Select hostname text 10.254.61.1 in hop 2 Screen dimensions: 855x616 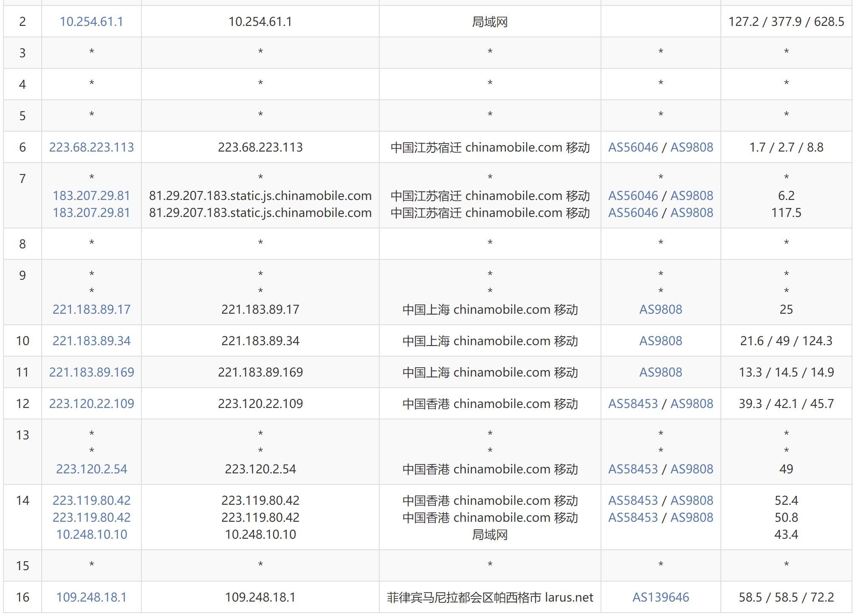click(x=260, y=22)
